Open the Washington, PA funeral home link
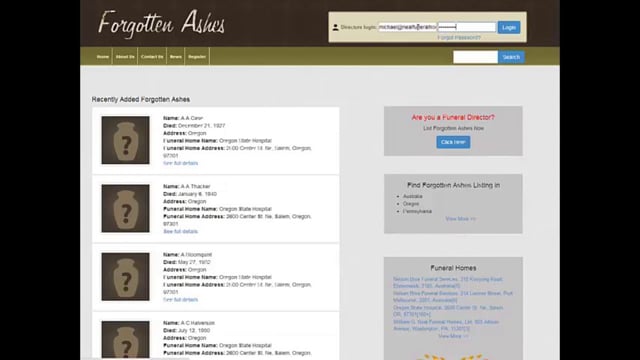Image resolution: width=640 pixels, height=360 pixels. 446,325
